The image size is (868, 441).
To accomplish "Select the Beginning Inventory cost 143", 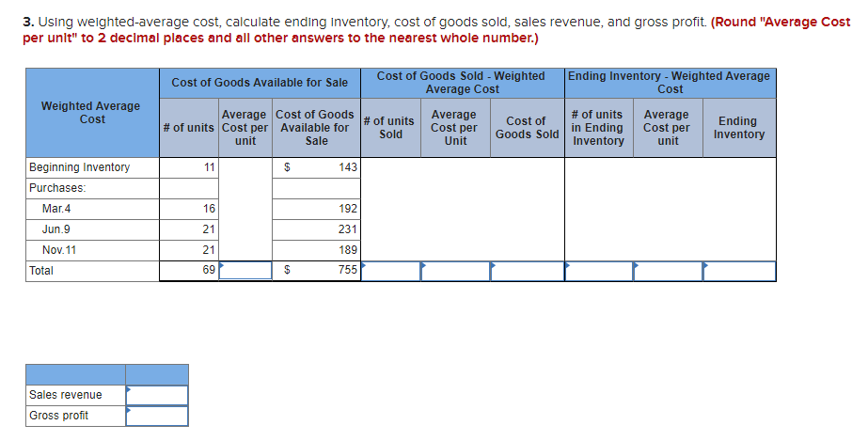I will (348, 167).
